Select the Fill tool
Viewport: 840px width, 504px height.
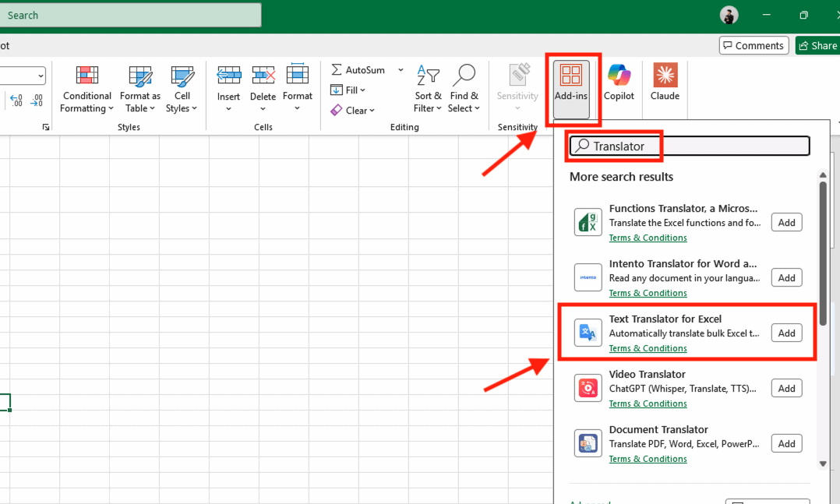(348, 90)
